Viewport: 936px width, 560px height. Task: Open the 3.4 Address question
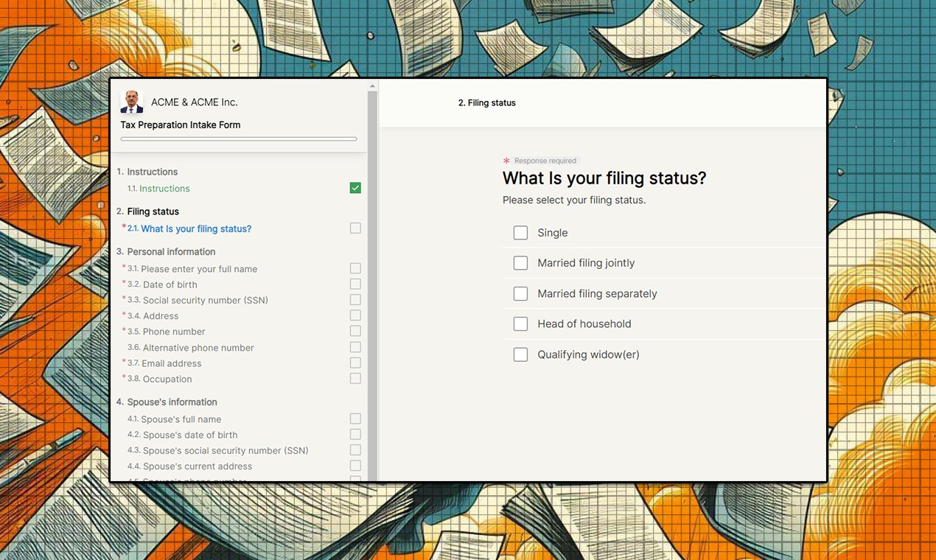point(153,316)
